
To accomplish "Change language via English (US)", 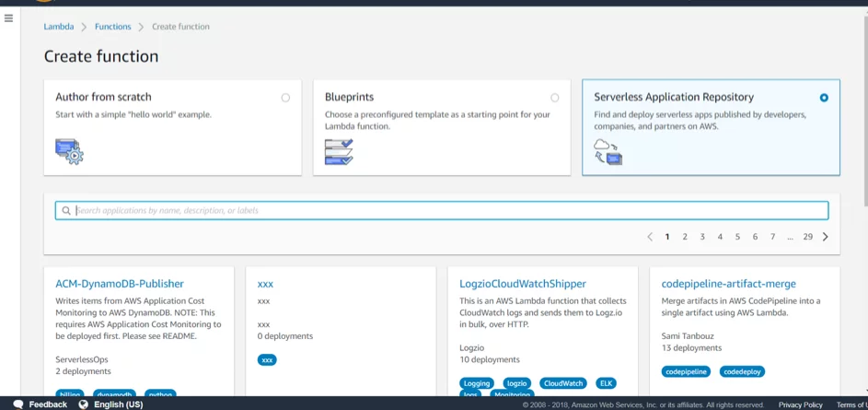I will 119,404.
